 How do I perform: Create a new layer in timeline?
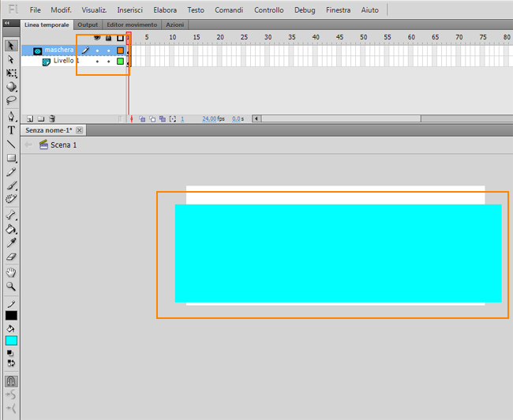[x=30, y=118]
